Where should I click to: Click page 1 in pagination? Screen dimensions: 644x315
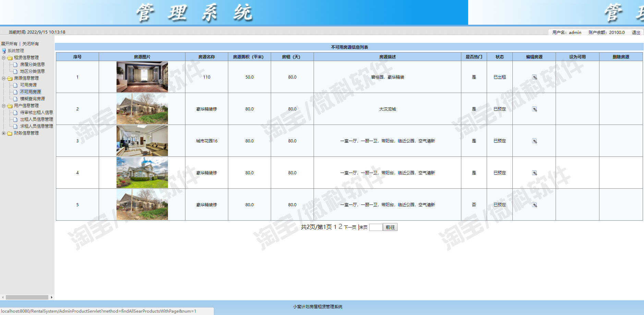[x=335, y=227]
